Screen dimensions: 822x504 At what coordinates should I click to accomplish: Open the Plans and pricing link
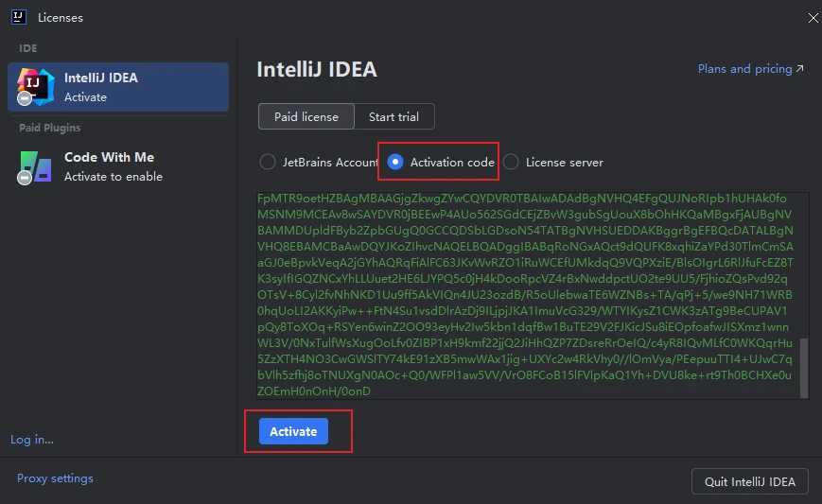point(744,69)
